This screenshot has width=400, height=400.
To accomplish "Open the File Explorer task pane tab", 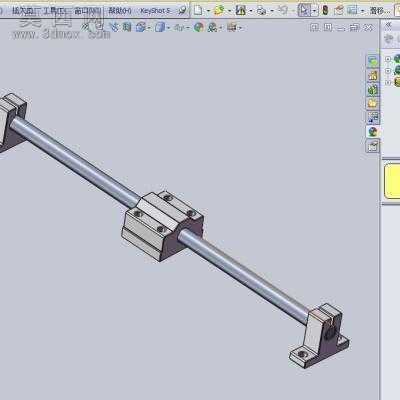I will point(373,90).
